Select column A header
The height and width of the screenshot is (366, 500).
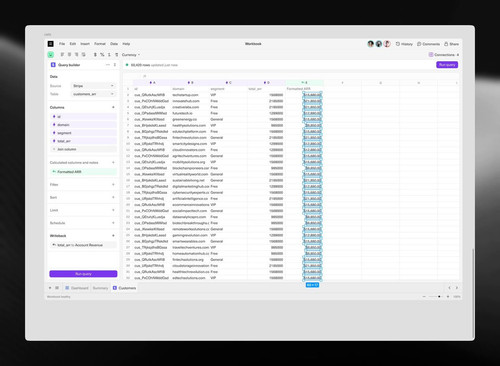(152, 82)
